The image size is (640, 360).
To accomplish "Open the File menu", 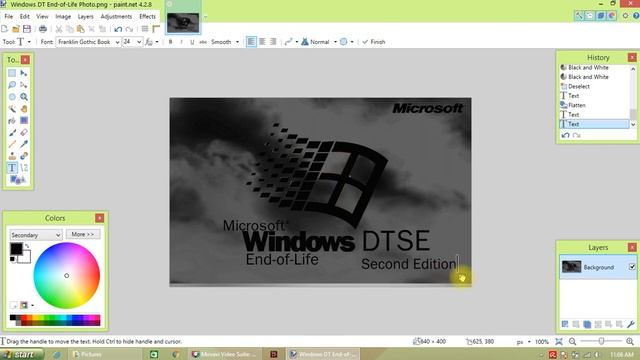I will [9, 16].
